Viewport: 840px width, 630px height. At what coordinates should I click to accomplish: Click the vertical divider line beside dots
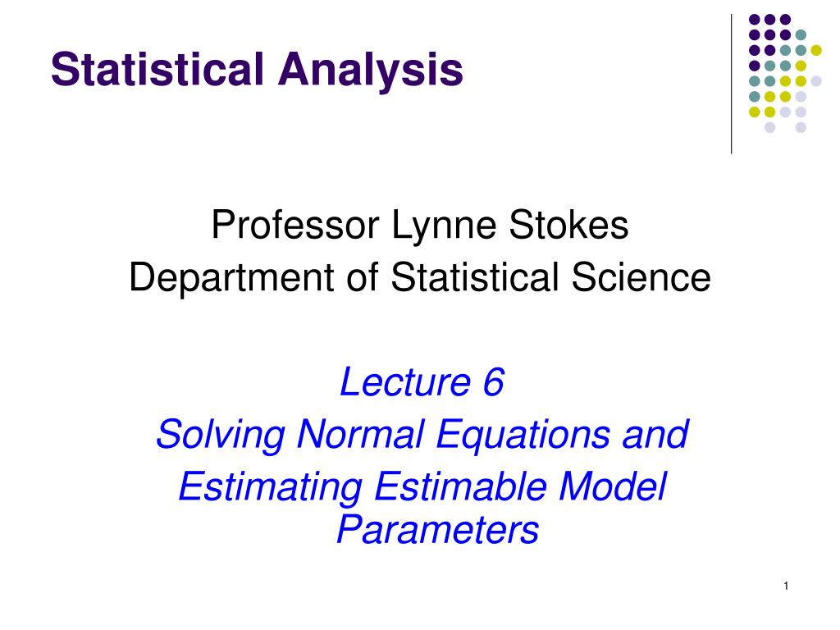click(731, 84)
